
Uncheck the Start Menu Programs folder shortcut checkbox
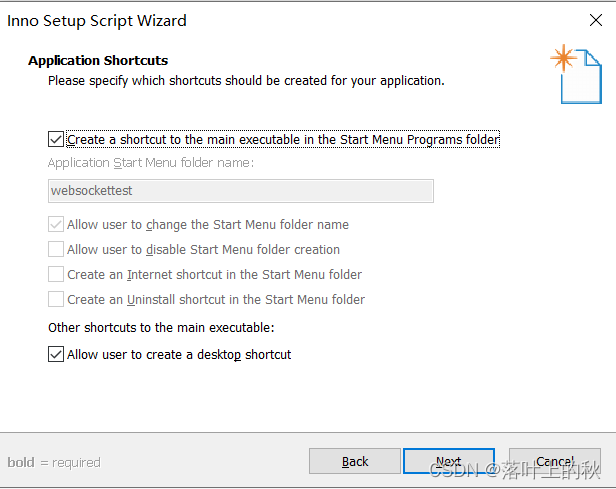(x=56, y=139)
